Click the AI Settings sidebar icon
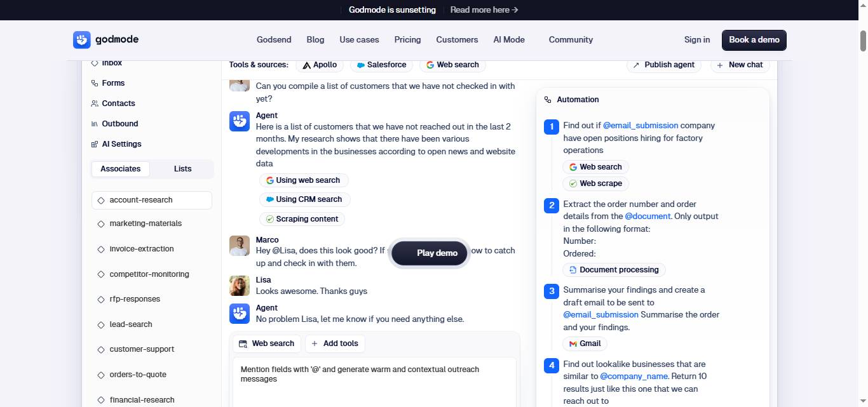868x407 pixels. coord(95,144)
